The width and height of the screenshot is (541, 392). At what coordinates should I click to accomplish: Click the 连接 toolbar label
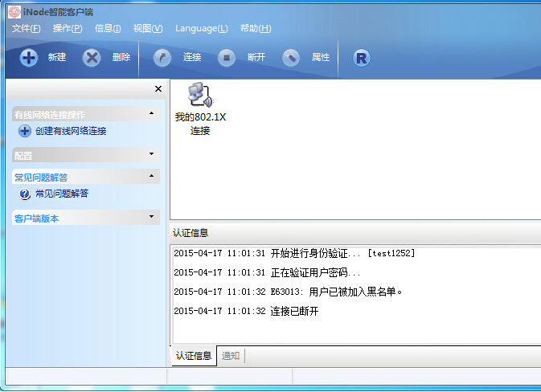(x=192, y=57)
